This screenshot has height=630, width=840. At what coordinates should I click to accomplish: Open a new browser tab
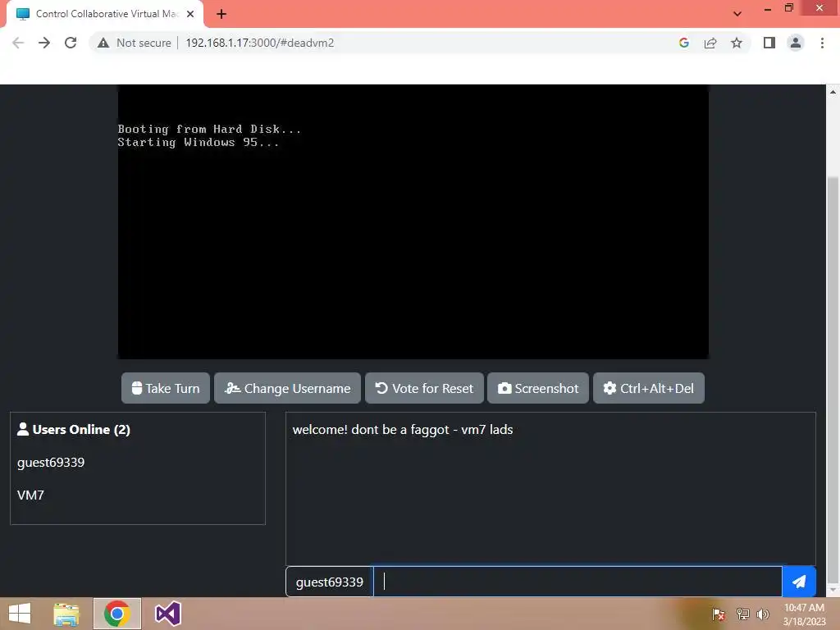coord(221,14)
